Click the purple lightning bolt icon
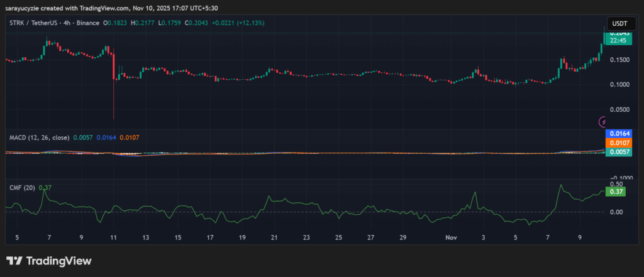This screenshot has width=644, height=277. tap(604, 122)
